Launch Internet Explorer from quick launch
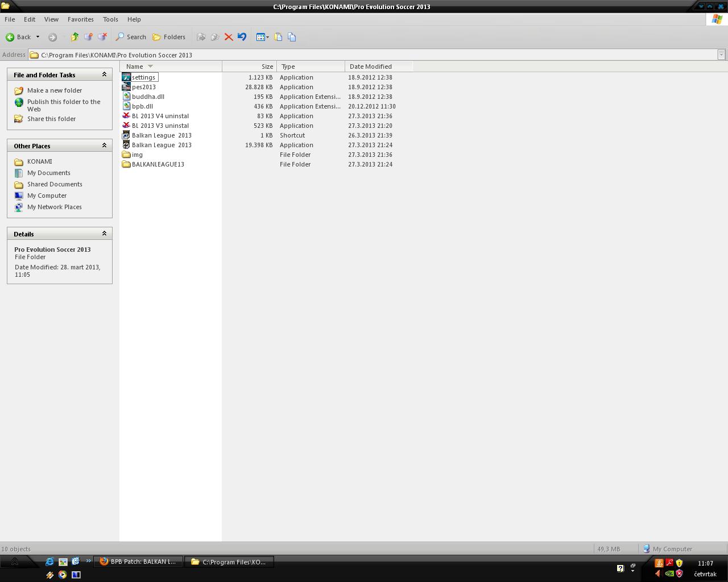The height and width of the screenshot is (582, 728). coord(49,562)
